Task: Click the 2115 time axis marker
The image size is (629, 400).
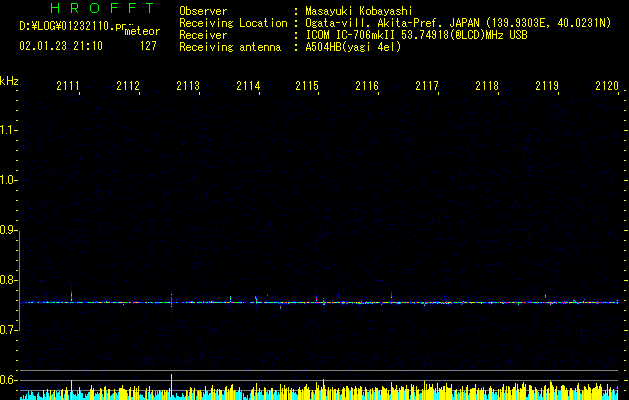Action: tap(307, 86)
